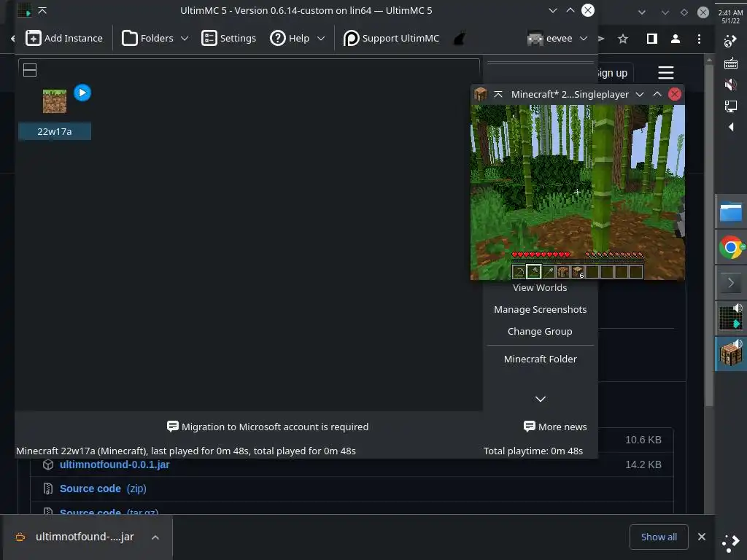747x560 pixels.
Task: Click the display settings tray icon
Action: point(730,106)
